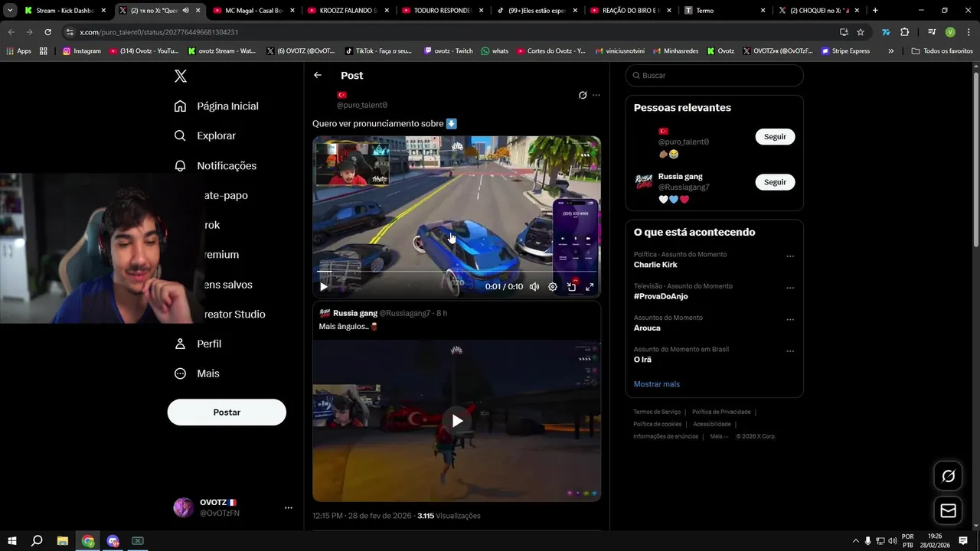Viewport: 980px width, 551px height.
Task: Switch to the KROOZZ FALANDO tab
Action: tap(348, 11)
